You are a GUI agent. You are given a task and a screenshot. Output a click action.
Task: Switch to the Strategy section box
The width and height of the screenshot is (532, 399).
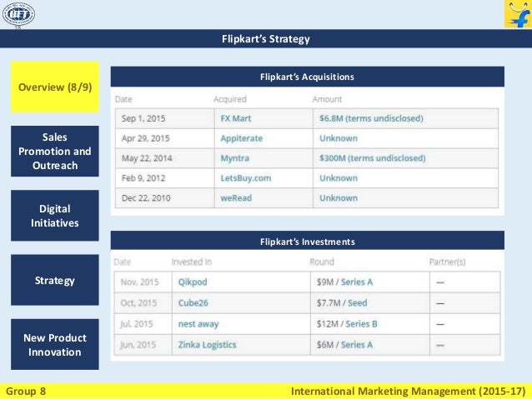tap(55, 280)
